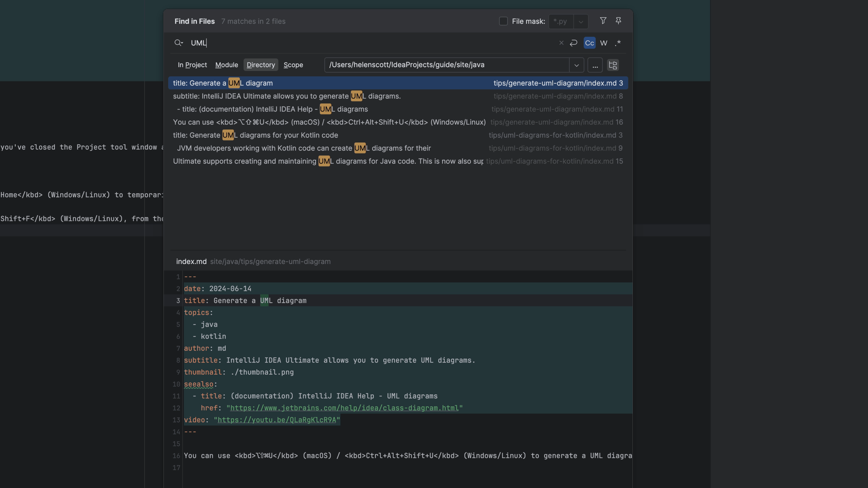Enable the File mask checkbox
The image size is (868, 488).
pos(503,21)
